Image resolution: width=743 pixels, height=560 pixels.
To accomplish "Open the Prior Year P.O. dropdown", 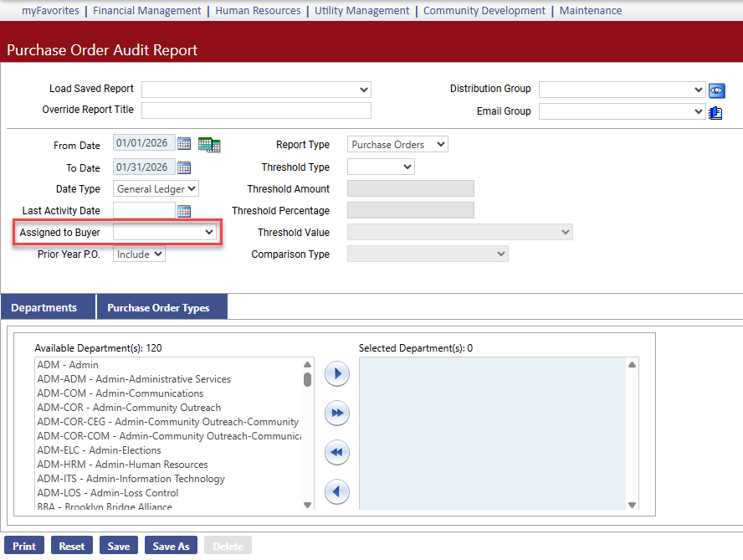I will point(139,254).
